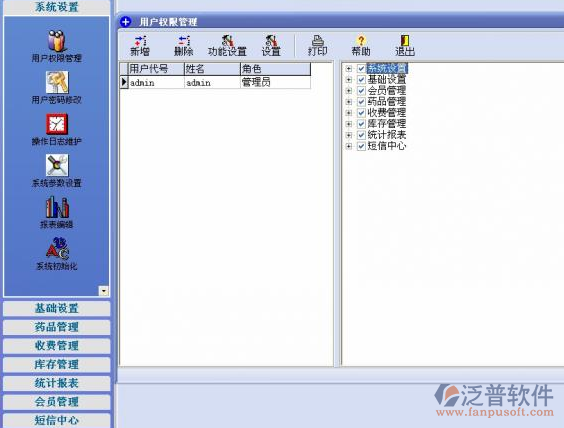Open 功能设置 in the toolbar
The image size is (564, 428).
click(x=227, y=46)
